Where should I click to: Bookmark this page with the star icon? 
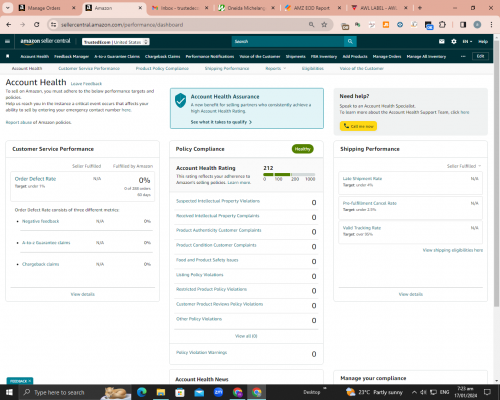[x=324, y=25]
